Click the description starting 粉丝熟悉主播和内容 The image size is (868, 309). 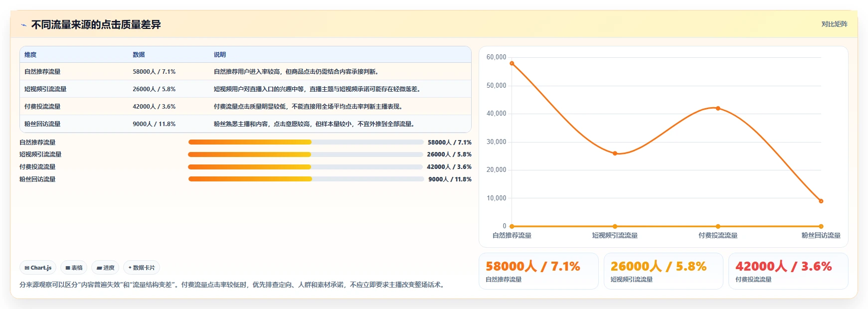click(x=316, y=124)
